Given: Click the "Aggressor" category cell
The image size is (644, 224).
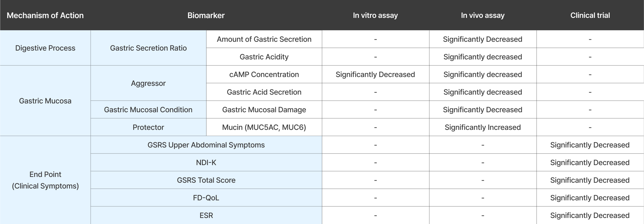Looking at the screenshot, I should tap(148, 83).
